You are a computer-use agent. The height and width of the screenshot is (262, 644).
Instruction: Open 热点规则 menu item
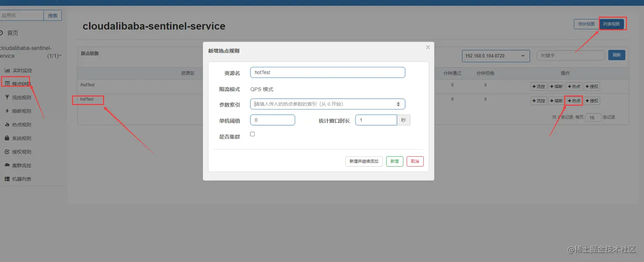coord(22,125)
